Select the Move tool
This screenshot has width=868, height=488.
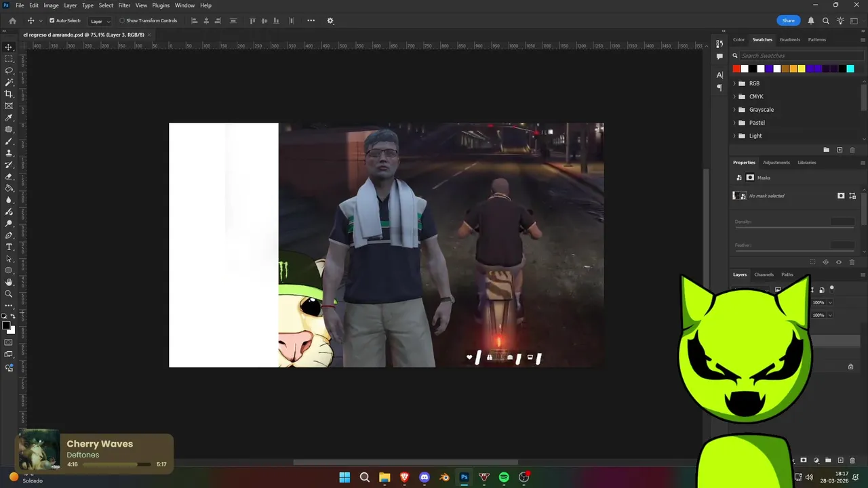click(9, 47)
